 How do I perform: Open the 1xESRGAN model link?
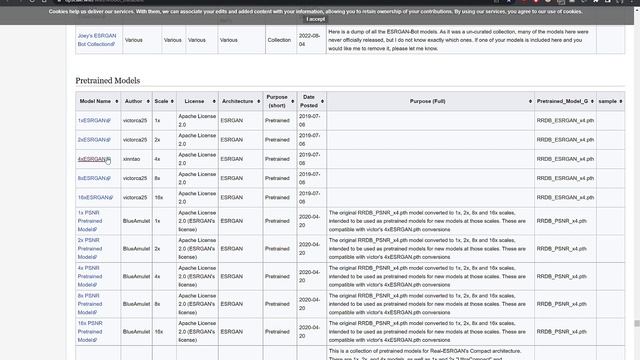click(94, 120)
